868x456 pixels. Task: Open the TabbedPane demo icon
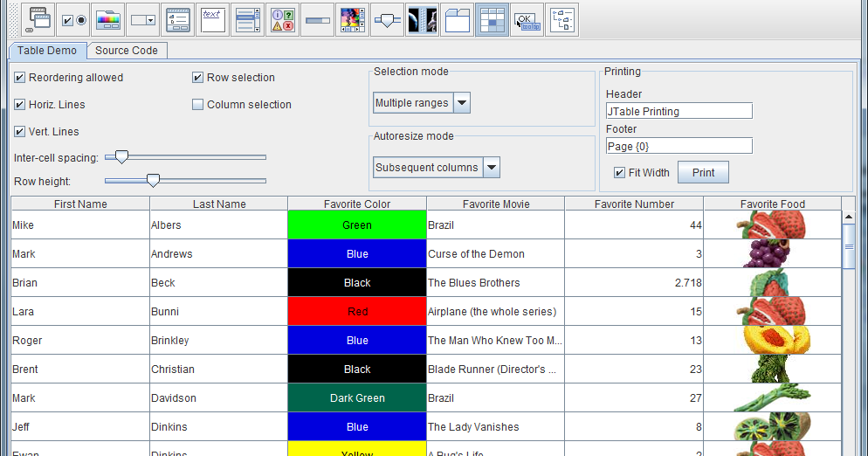[x=457, y=20]
